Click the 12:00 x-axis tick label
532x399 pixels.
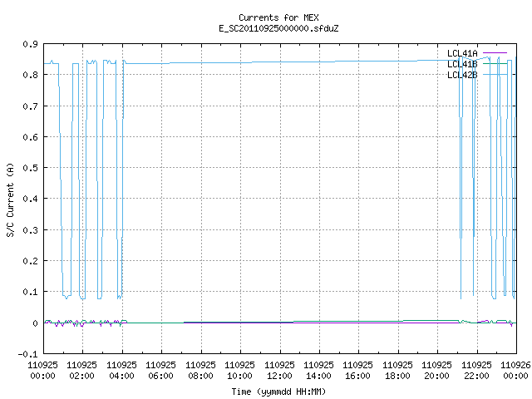pyautogui.click(x=279, y=371)
